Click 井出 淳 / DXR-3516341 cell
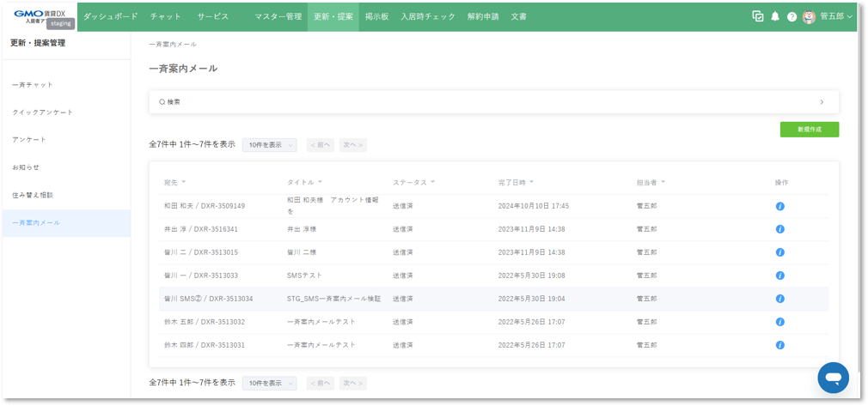Screen dimensions: 868x406 click(x=200, y=229)
